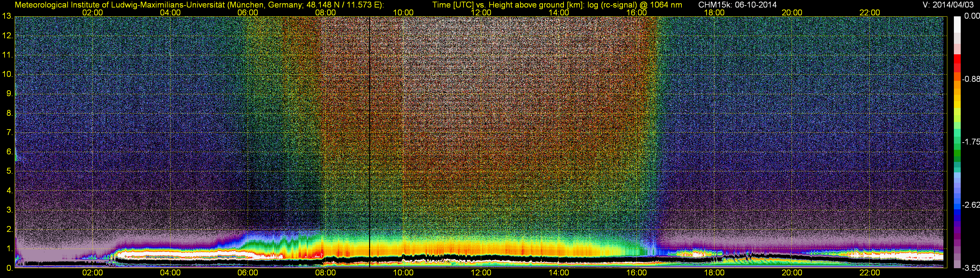Click the 10:00 label on the top time axis

(403, 12)
